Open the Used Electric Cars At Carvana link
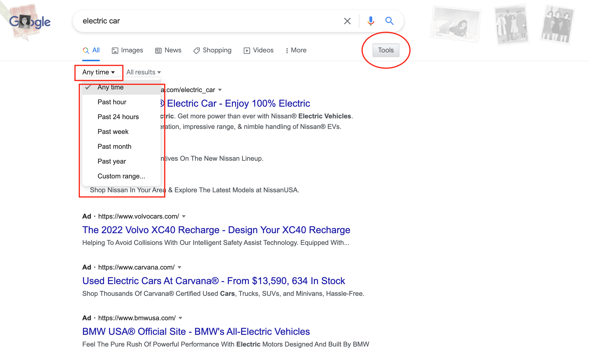The image size is (589, 364). coord(214,281)
